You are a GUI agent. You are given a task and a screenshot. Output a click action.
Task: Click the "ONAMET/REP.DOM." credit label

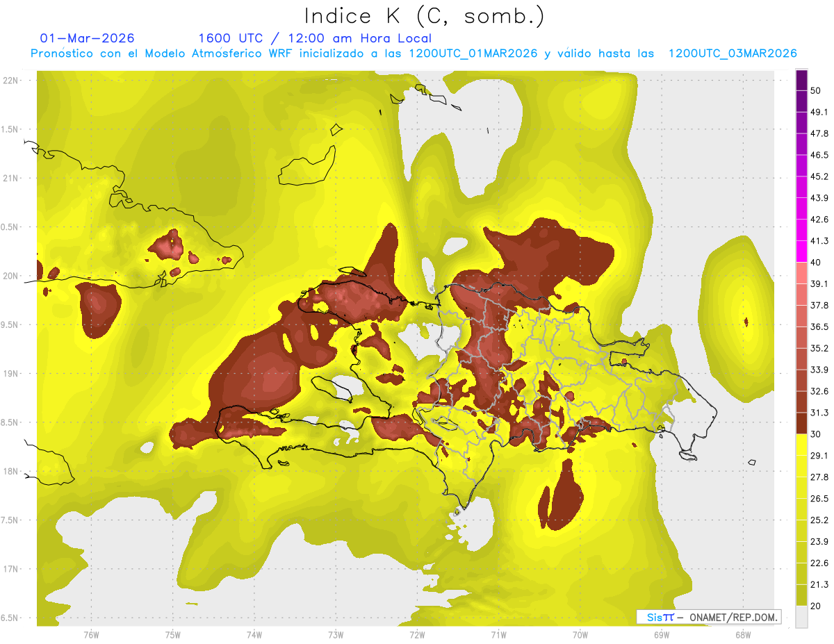[733, 617]
